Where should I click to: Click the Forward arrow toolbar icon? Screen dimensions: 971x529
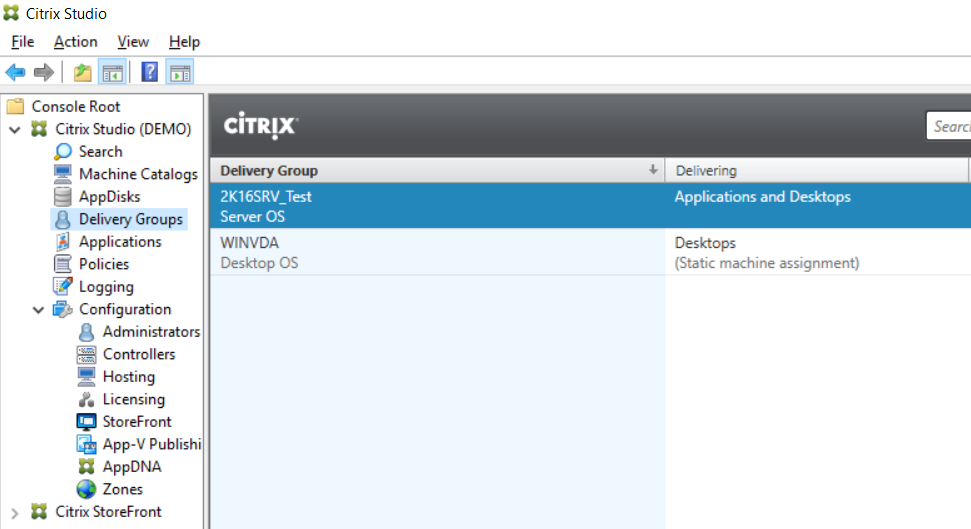point(43,72)
